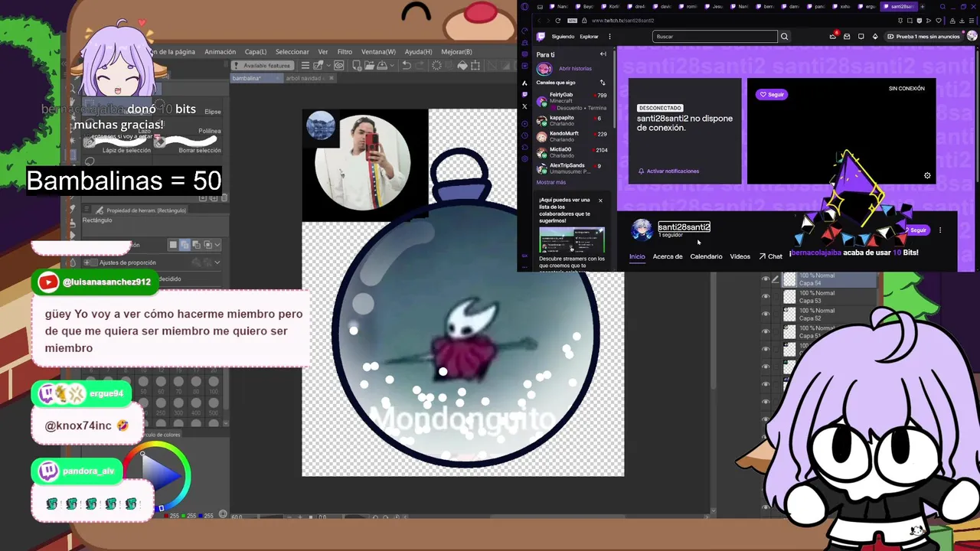Click Prueba 1 mes sin anuncios button

[923, 37]
